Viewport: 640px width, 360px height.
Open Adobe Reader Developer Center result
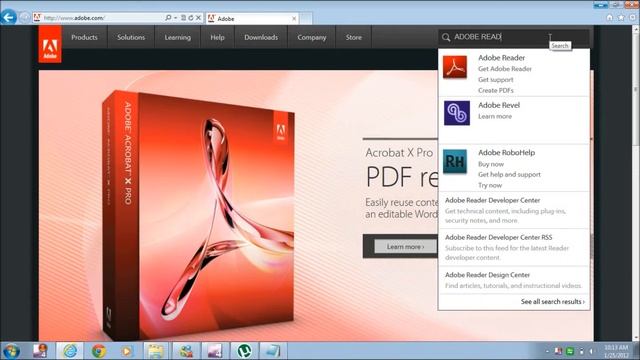tap(514, 210)
